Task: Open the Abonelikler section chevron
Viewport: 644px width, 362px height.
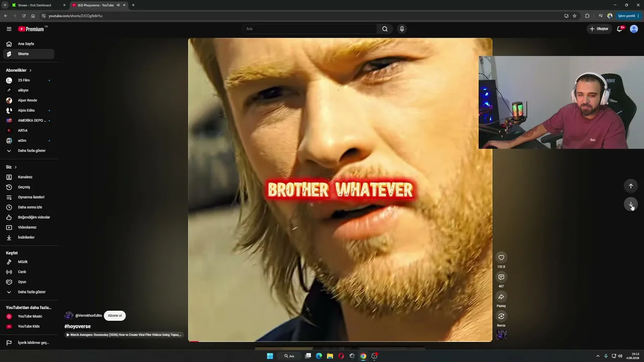Action: tap(30, 70)
